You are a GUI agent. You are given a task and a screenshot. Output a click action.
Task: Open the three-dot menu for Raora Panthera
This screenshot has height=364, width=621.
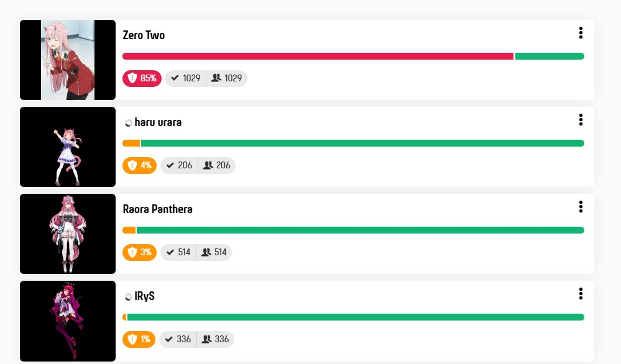point(581,206)
